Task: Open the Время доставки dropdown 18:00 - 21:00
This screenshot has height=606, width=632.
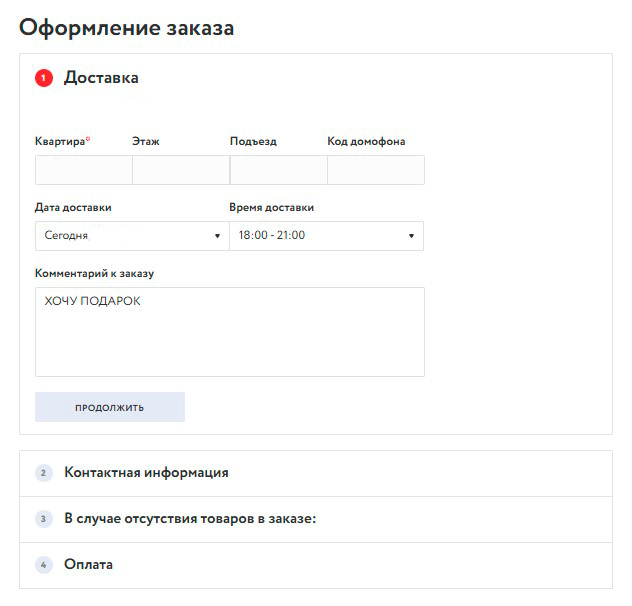Action: (326, 236)
